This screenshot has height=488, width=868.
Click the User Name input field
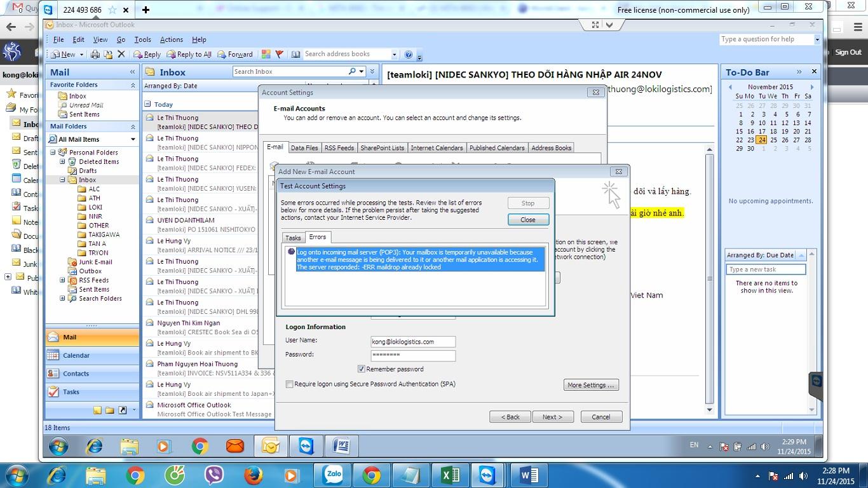pyautogui.click(x=413, y=342)
